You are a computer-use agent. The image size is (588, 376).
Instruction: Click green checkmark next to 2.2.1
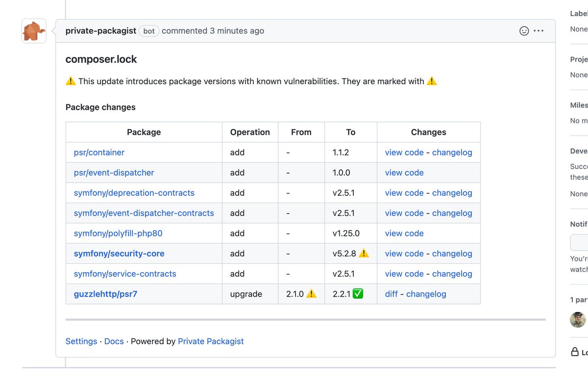click(358, 294)
